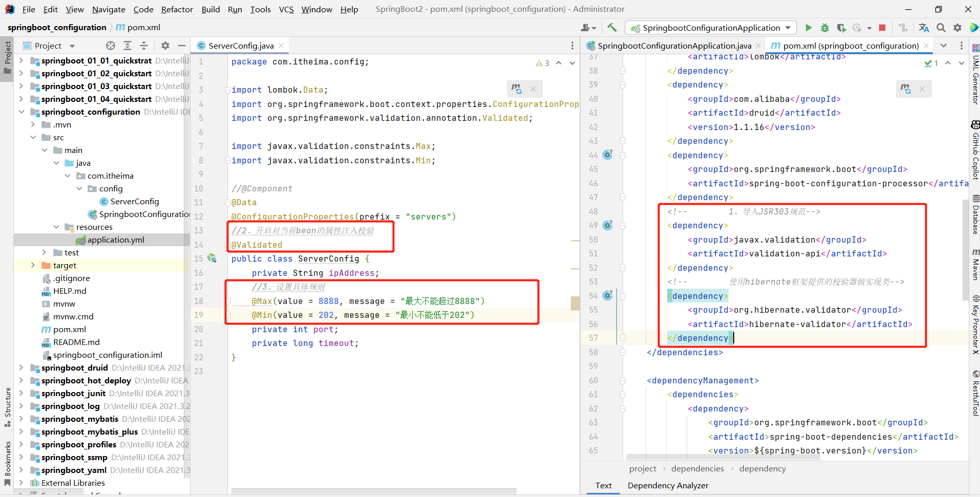Open the Maven tool window

[975, 265]
